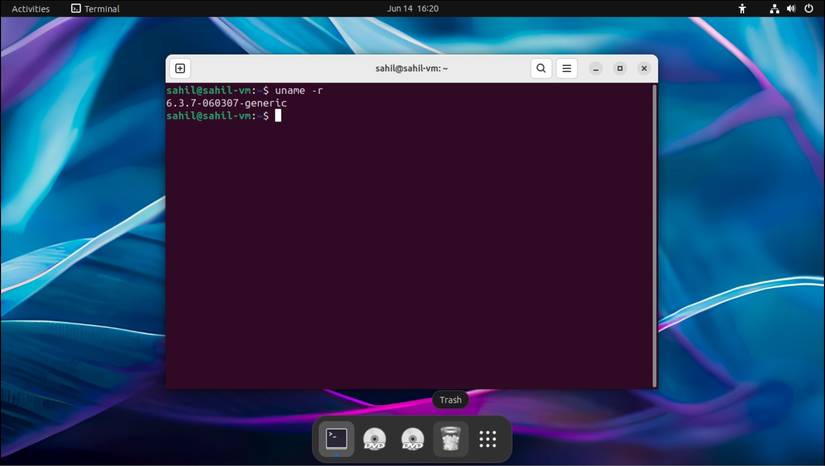Open the second DVD disc in dock
Viewport: 825px width, 466px height.
click(412, 439)
